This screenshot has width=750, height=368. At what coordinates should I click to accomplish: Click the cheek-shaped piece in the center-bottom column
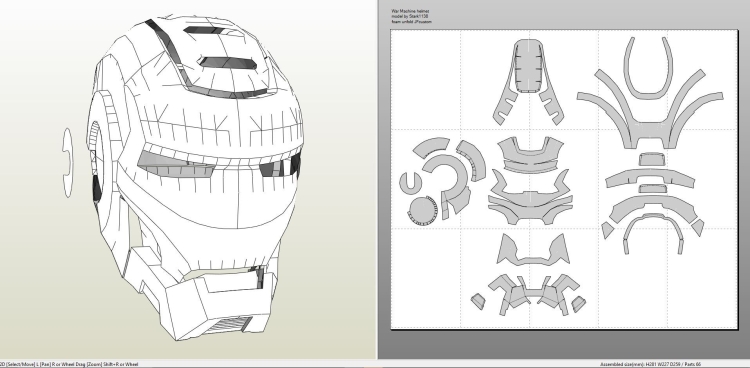coord(533,249)
